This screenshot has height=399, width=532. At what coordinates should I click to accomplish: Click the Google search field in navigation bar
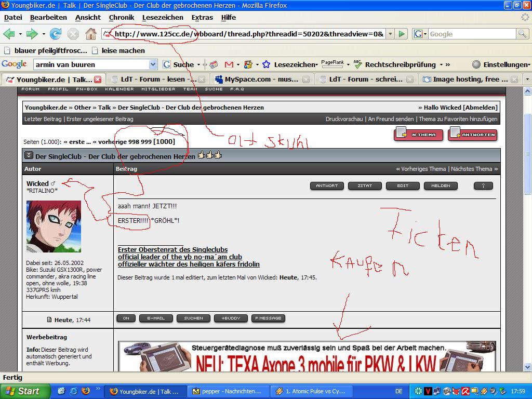[472, 34]
